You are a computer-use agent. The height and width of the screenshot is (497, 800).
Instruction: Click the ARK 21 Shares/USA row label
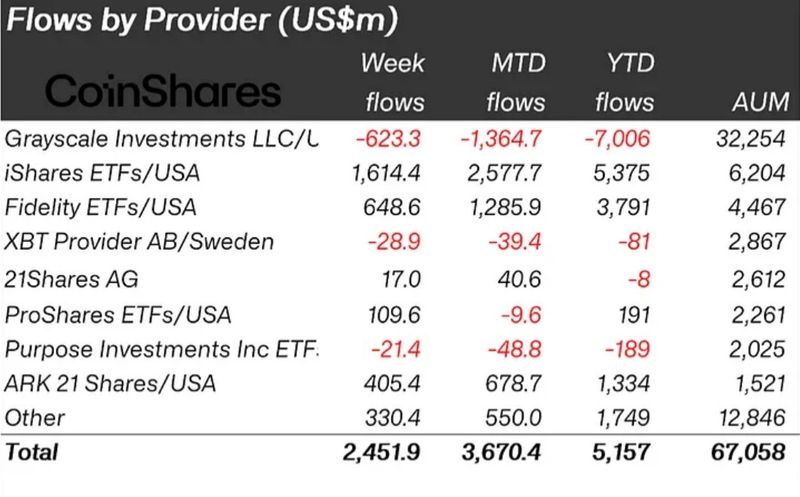pos(111,383)
